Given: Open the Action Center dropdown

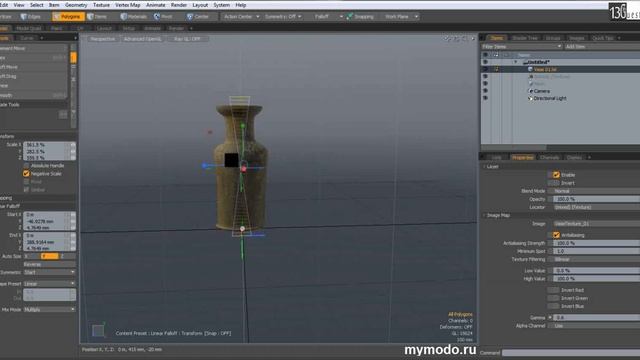Looking at the screenshot, I should pyautogui.click(x=241, y=17).
